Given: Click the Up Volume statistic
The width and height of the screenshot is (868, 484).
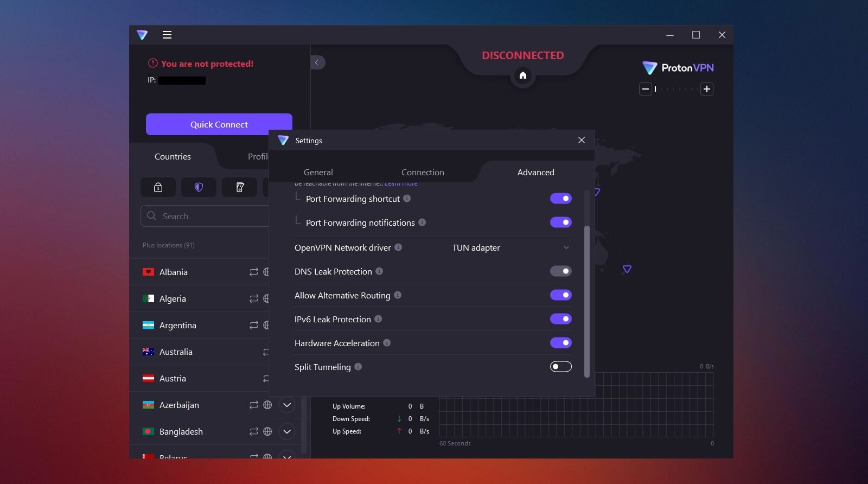Looking at the screenshot, I should click(378, 406).
